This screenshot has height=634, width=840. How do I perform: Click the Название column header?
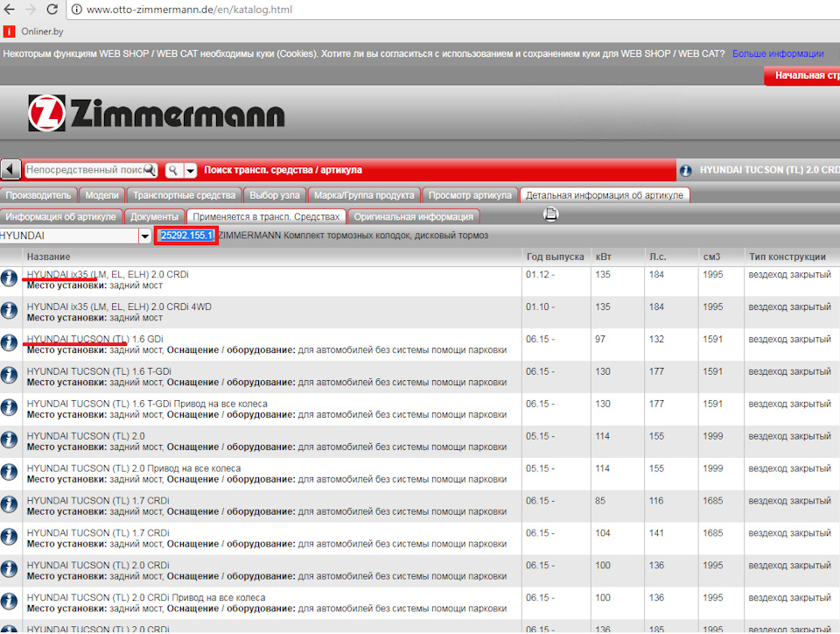(x=49, y=257)
